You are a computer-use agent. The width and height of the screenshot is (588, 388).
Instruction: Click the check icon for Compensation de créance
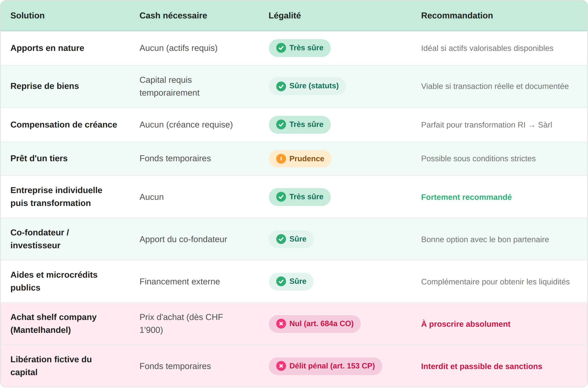click(281, 124)
